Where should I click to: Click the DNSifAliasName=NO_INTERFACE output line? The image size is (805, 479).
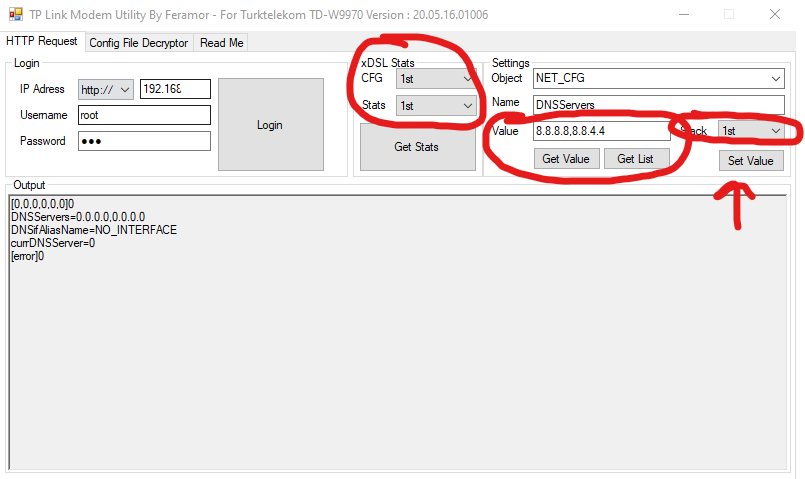pos(94,230)
